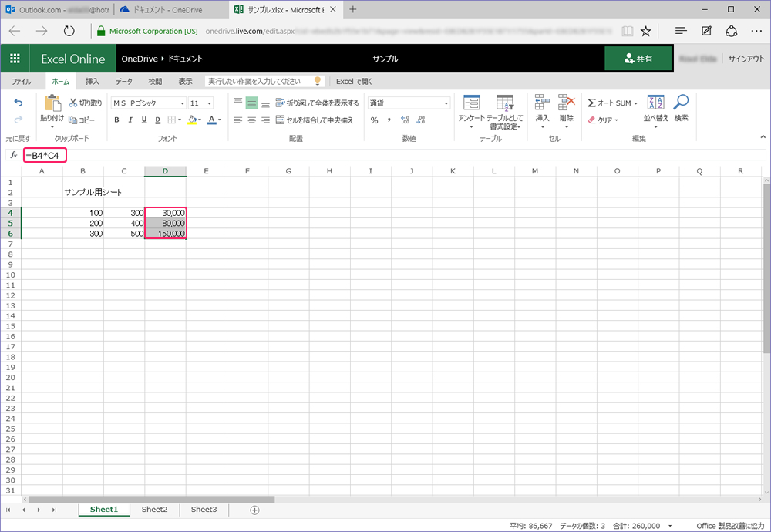Screen dimensions: 771x532
Task: Cut the selected cells
Action: click(86, 103)
